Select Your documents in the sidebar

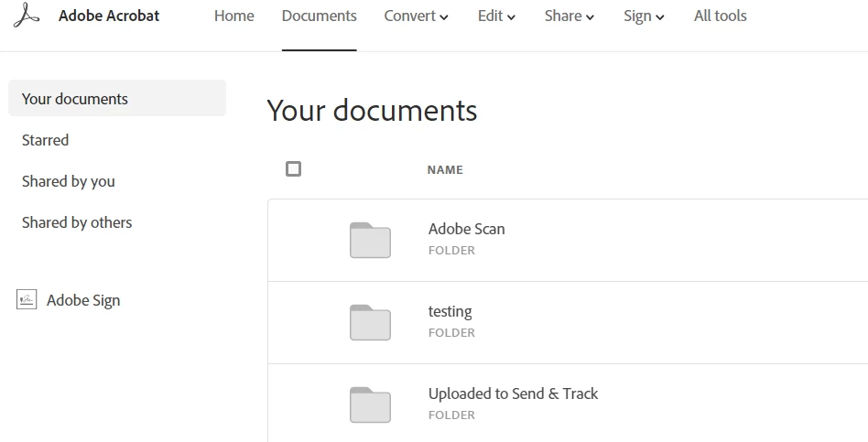pos(117,99)
